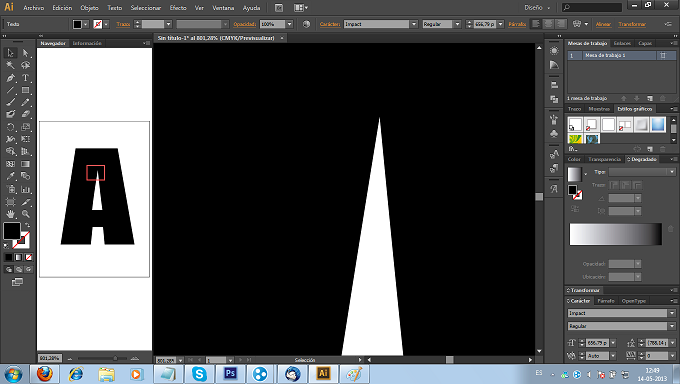Select the Type tool
This screenshot has width=680, height=384.
pos(26,78)
